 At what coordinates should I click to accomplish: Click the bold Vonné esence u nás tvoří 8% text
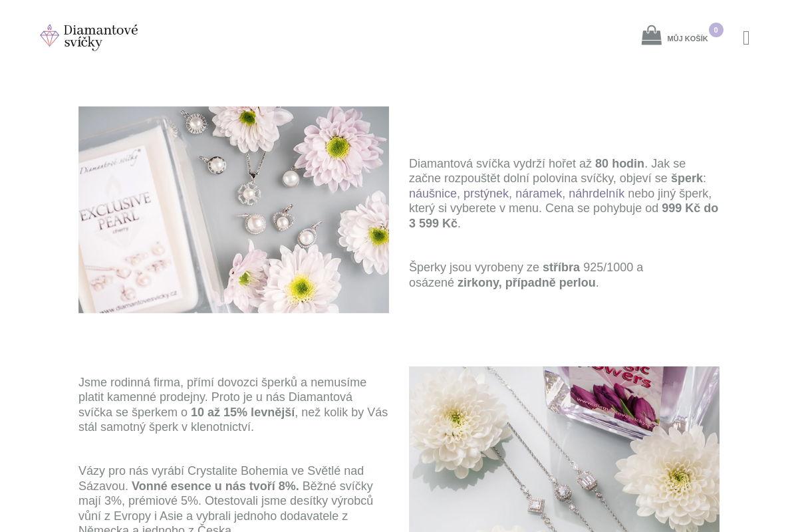pos(215,486)
